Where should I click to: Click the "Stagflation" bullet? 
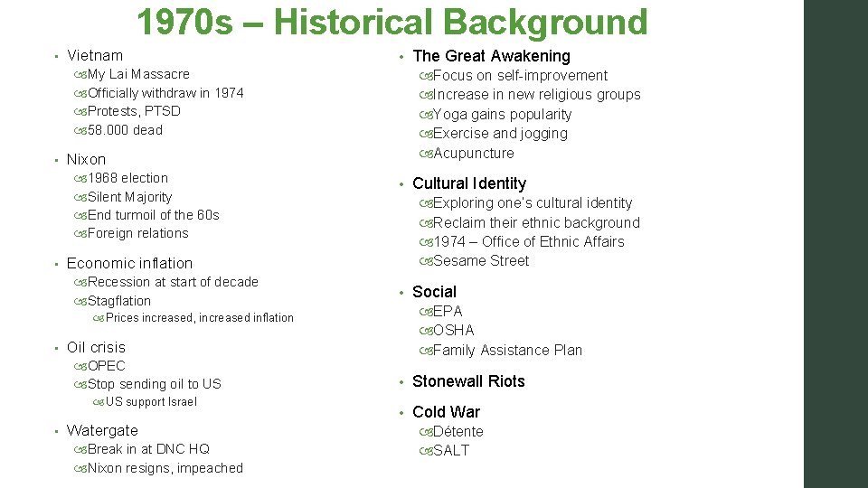[x=119, y=301]
